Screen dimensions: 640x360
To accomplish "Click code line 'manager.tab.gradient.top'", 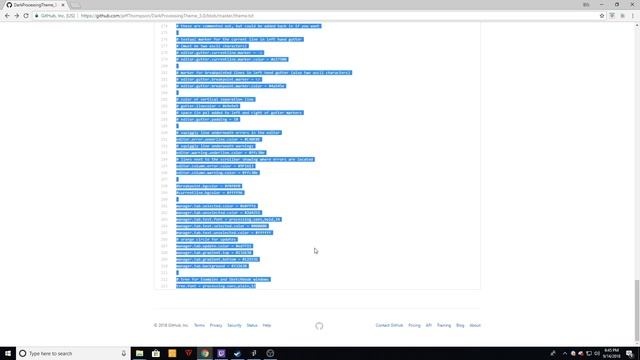I will tap(214, 253).
